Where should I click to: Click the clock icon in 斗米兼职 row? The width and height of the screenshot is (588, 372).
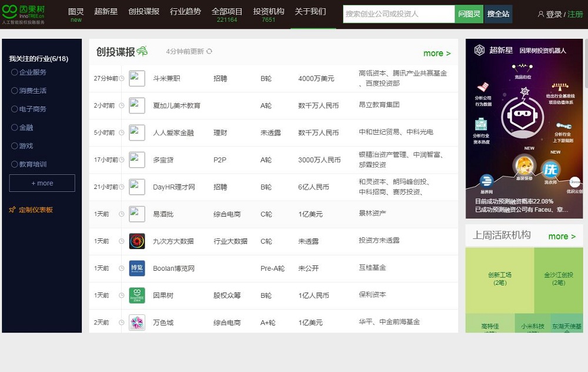(122, 78)
